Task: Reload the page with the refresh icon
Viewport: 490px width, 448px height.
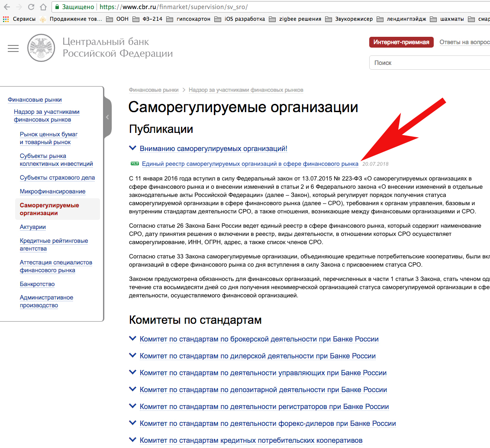Action: click(31, 6)
